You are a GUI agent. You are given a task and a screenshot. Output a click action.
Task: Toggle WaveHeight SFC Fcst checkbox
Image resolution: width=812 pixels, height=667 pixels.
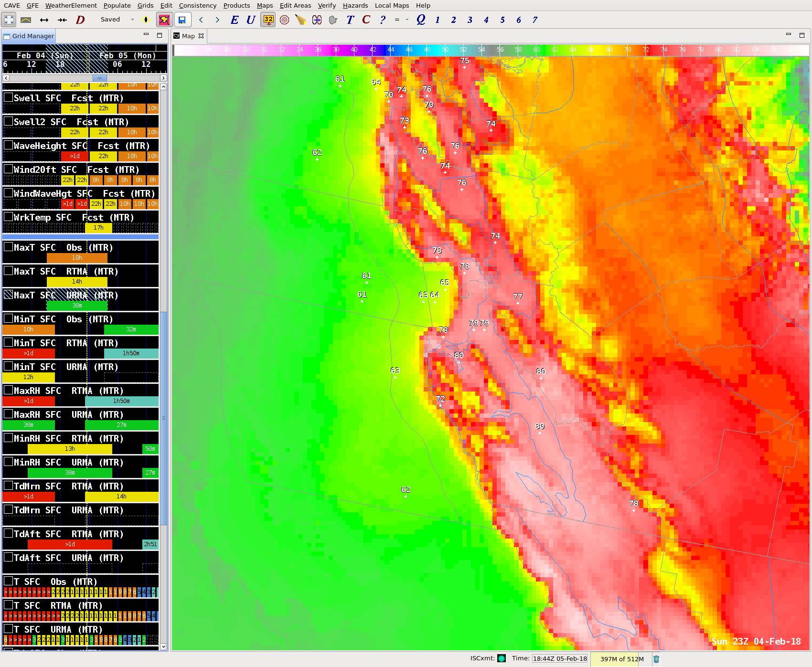click(8, 145)
